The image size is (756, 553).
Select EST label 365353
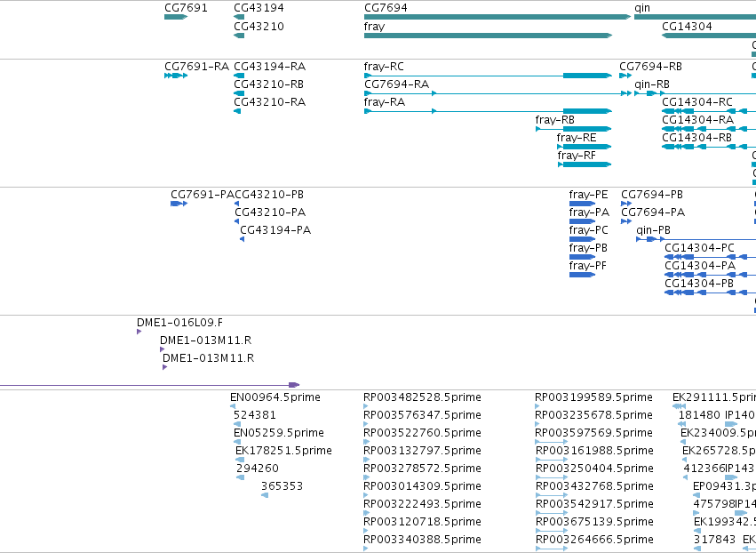coord(282,486)
